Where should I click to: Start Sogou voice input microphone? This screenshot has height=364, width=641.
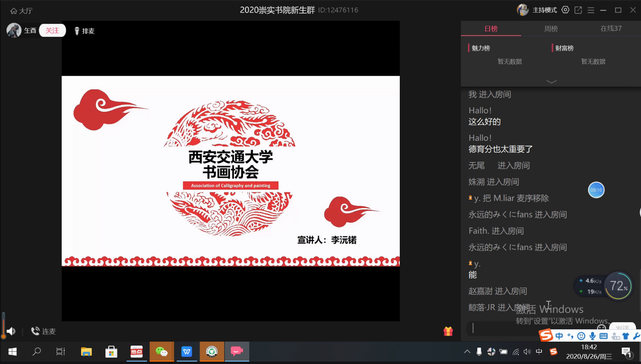pos(593,336)
